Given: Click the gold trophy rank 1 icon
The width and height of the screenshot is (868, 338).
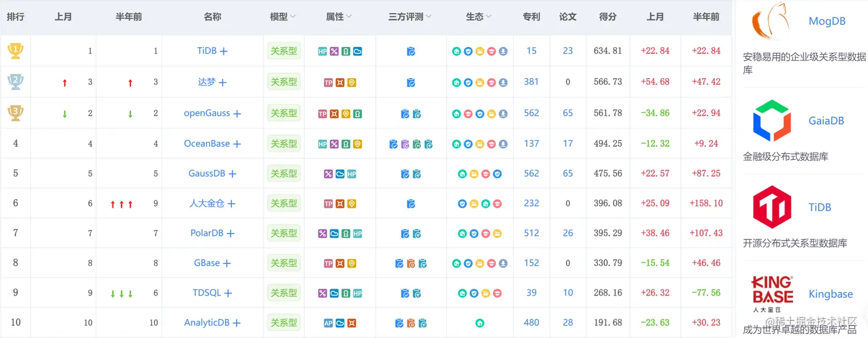Looking at the screenshot, I should tap(15, 51).
